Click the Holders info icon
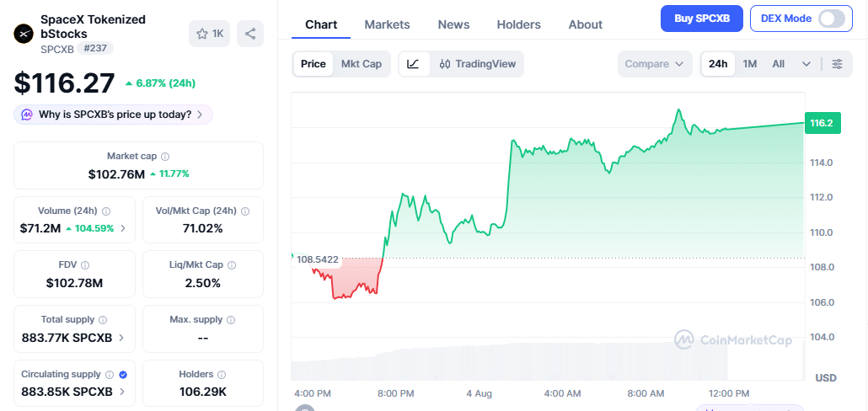 [x=222, y=375]
